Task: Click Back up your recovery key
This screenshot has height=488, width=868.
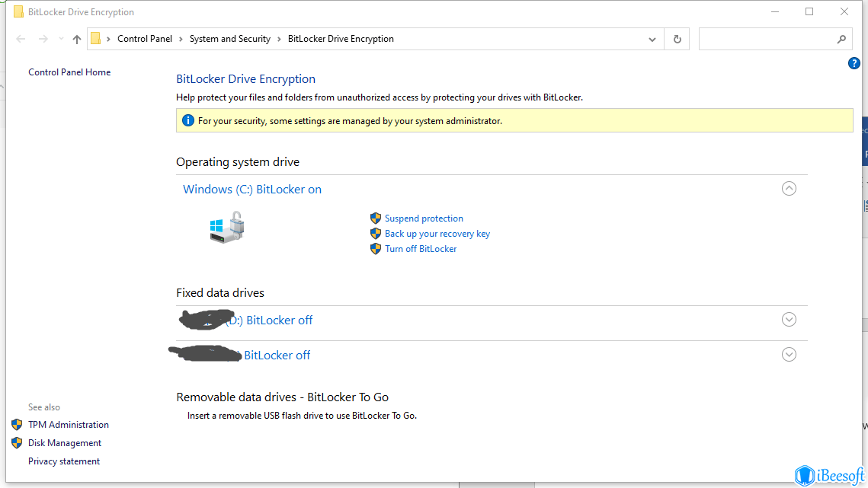Action: 437,234
